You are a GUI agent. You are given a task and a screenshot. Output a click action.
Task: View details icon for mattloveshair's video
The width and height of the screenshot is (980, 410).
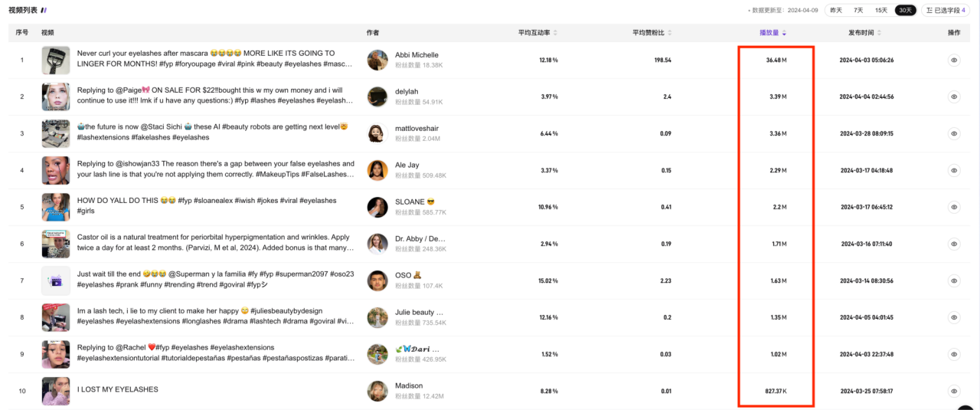(x=954, y=133)
